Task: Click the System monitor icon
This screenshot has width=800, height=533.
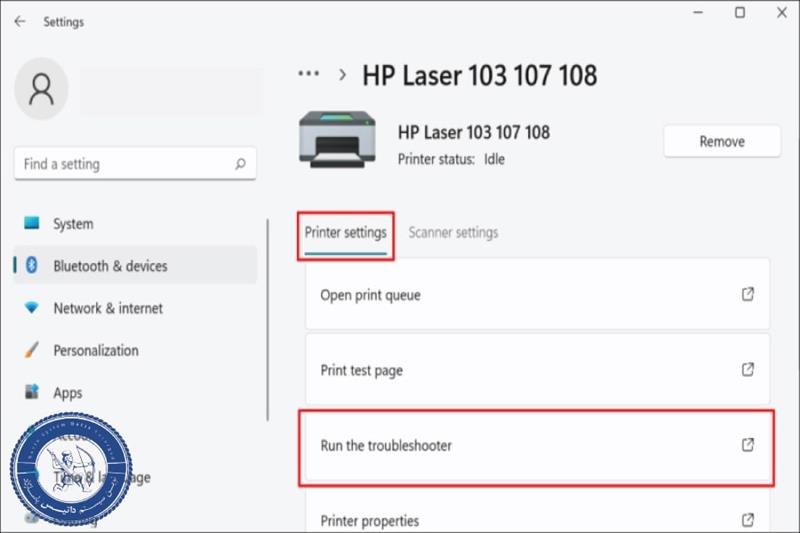Action: coord(32,223)
